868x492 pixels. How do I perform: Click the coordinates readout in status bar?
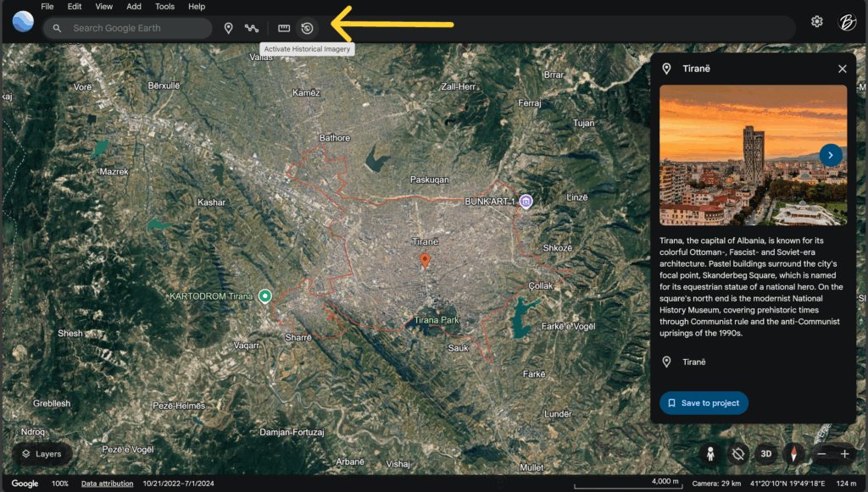[x=787, y=484]
